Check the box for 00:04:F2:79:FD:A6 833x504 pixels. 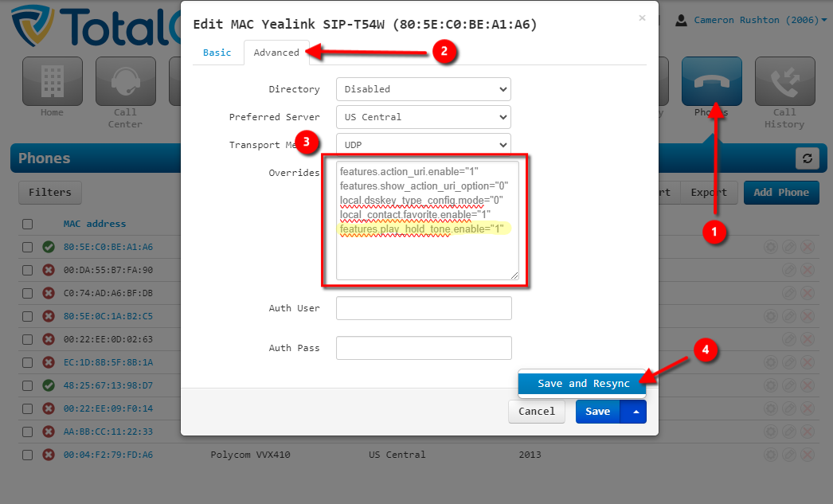28,455
